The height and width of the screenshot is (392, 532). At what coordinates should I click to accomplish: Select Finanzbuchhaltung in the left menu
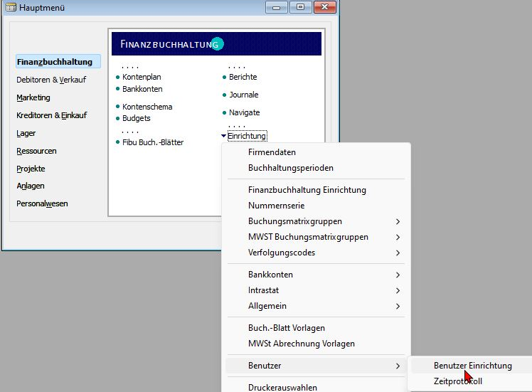point(58,62)
